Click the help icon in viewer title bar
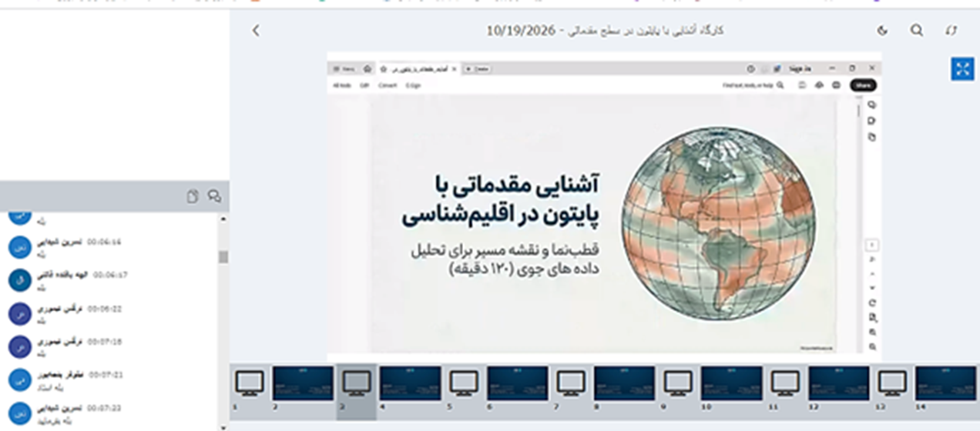980x431 pixels. click(751, 68)
